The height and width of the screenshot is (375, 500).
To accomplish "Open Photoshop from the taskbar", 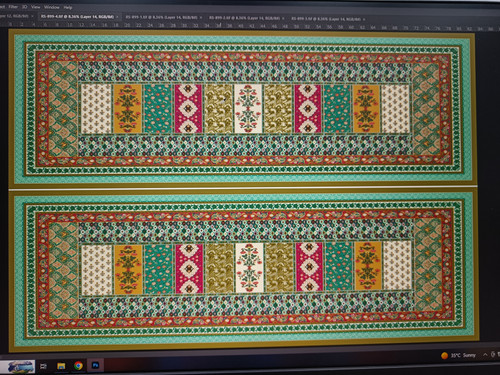I will 95,365.
